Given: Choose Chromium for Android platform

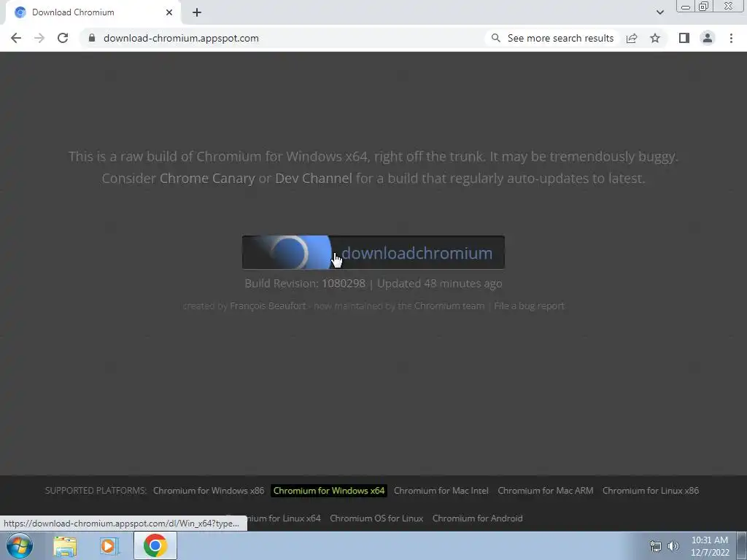Looking at the screenshot, I should [477, 518].
